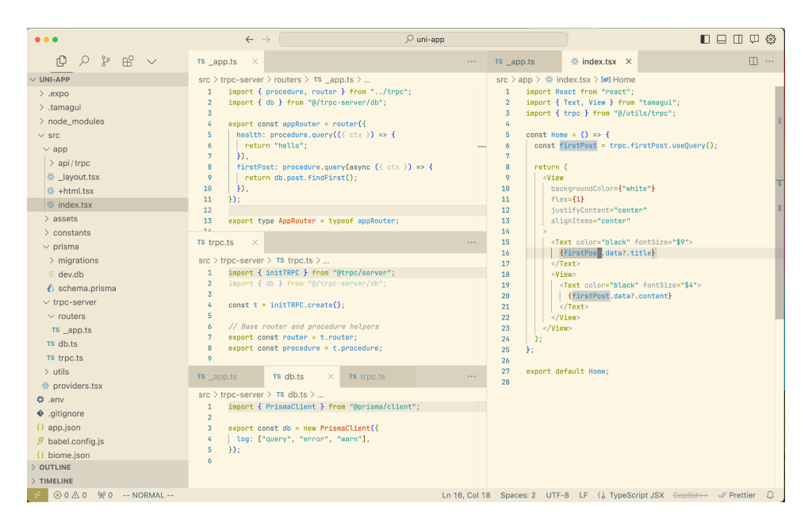Close the trpc.ts tab in middle group
The image size is (812, 530).
[255, 242]
